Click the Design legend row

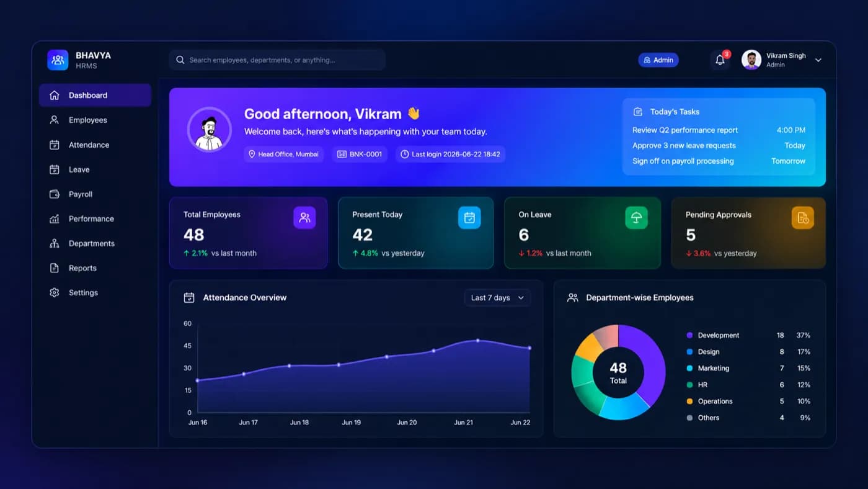748,352
